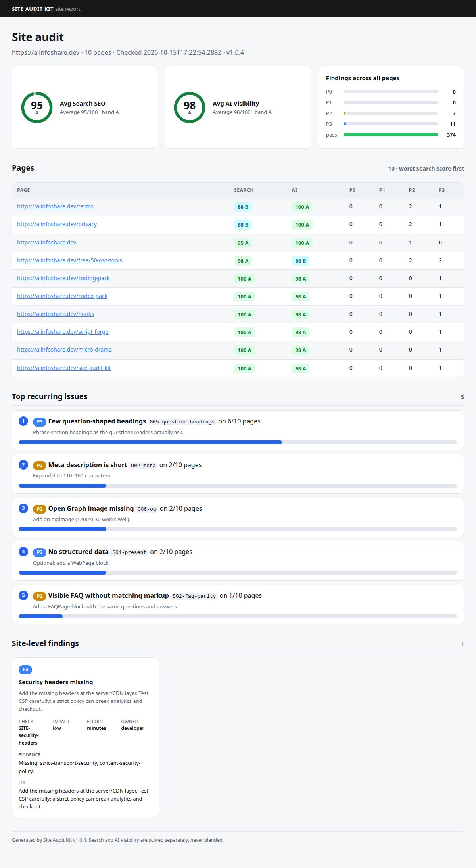Screen dimensions: 476x868
Task: Click the SITE-security-headers check value
Action: 29,735
